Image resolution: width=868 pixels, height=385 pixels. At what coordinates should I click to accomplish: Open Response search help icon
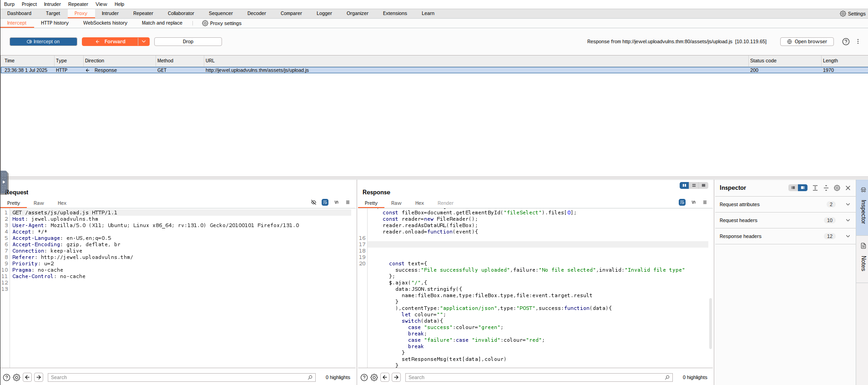[x=364, y=377]
